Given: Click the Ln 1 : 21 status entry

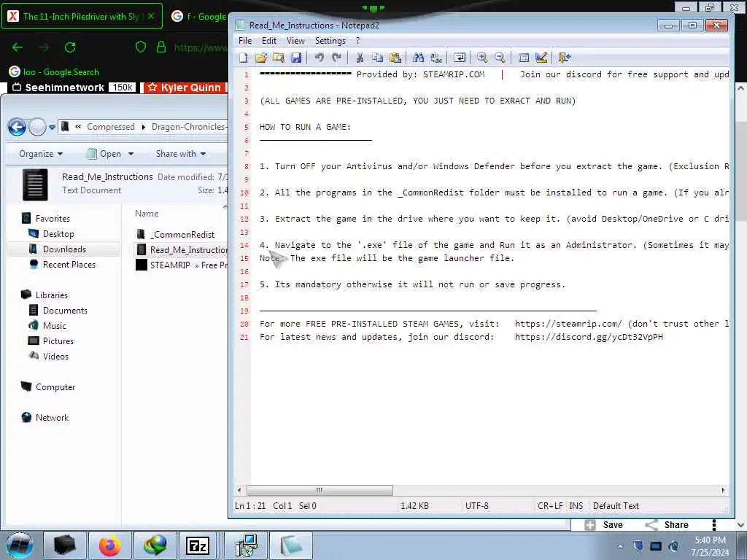Looking at the screenshot, I should coord(250,506).
